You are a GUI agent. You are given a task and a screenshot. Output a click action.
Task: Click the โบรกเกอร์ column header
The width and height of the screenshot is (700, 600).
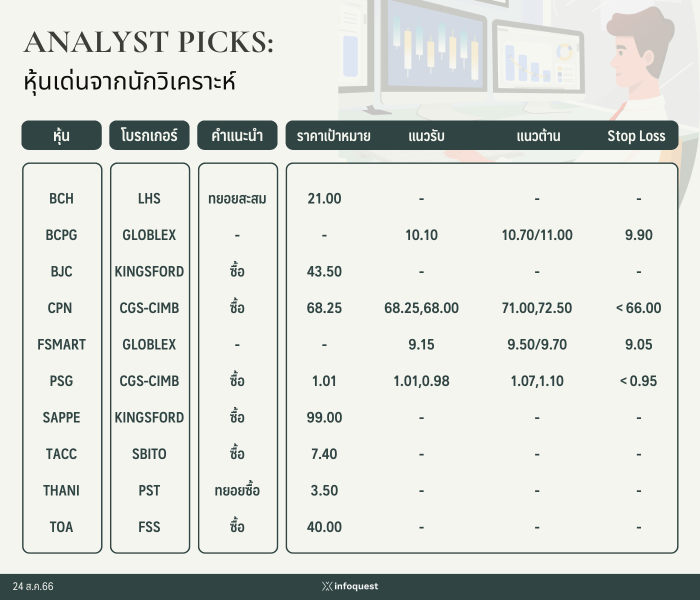[x=149, y=135]
